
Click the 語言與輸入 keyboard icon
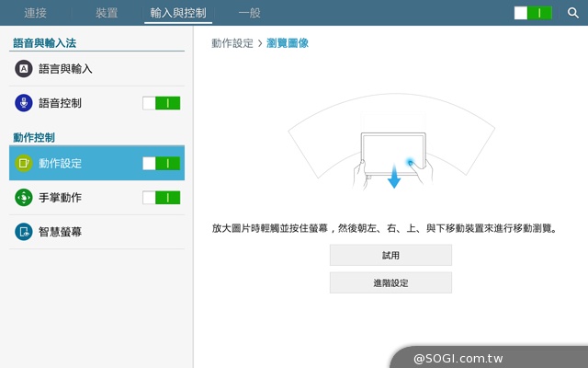click(24, 69)
